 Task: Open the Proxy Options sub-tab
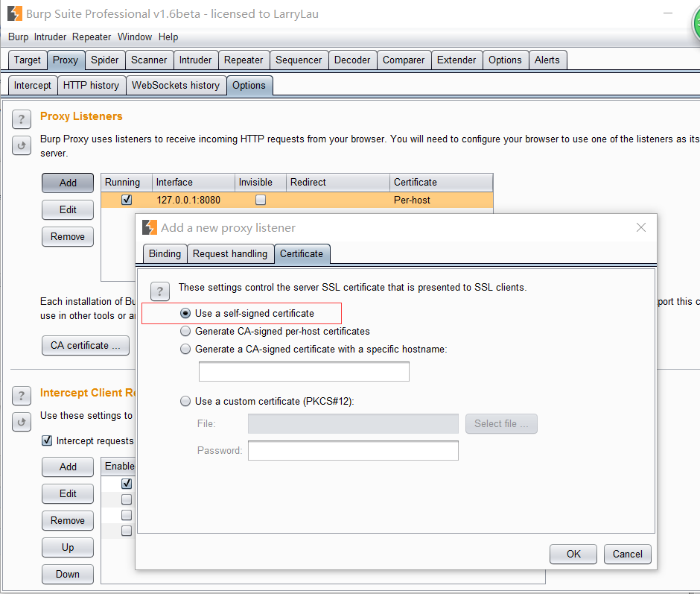[249, 86]
